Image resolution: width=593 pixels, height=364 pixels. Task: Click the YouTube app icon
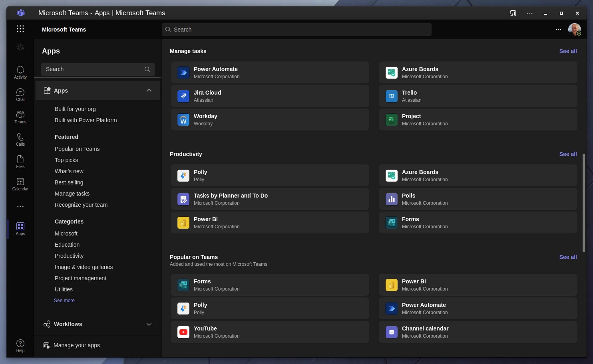pyautogui.click(x=183, y=332)
